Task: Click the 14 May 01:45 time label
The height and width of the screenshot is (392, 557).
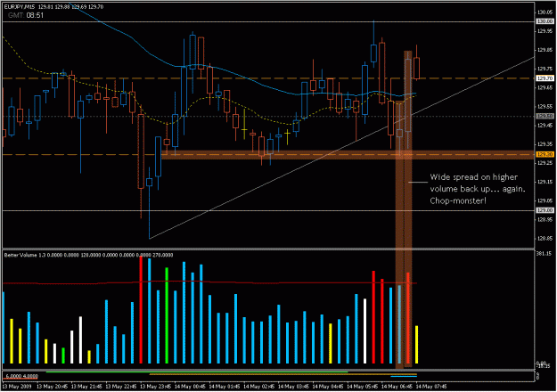Action: coord(225,387)
